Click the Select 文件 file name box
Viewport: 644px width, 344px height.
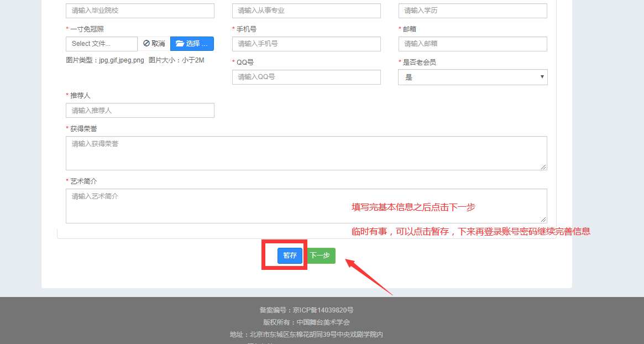(102, 44)
